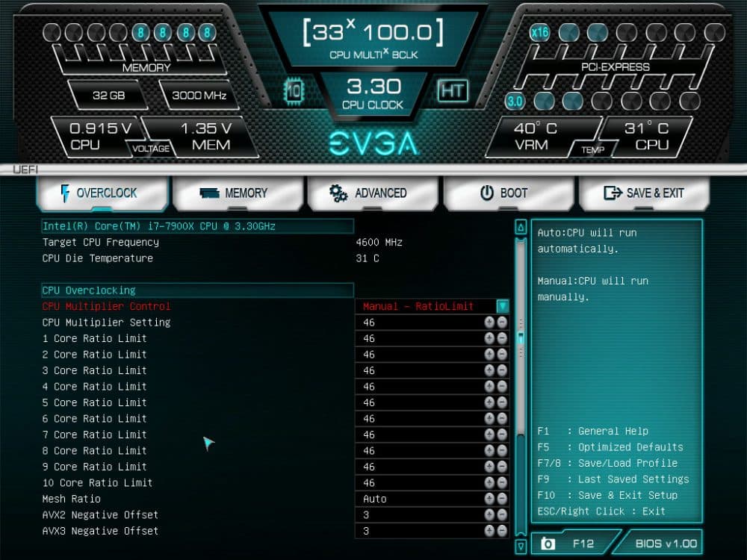Screen dimensions: 747x560
Task: Decrease CPU Multiplier Setting with minus
Action: (502, 323)
